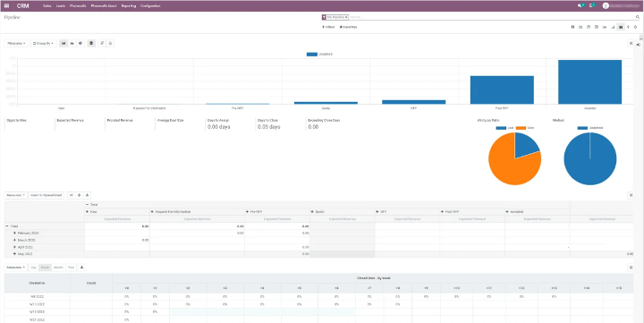Click the CRM app title
The height and width of the screenshot is (323, 644).
pos(23,5)
